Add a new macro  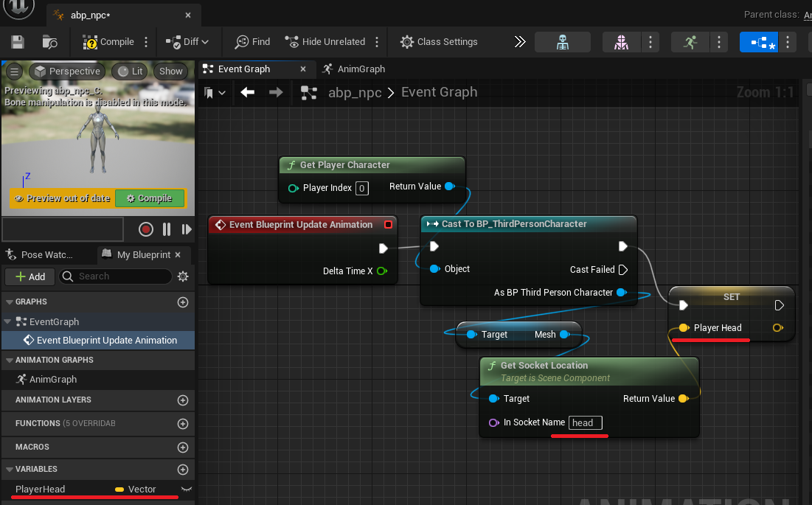click(183, 447)
